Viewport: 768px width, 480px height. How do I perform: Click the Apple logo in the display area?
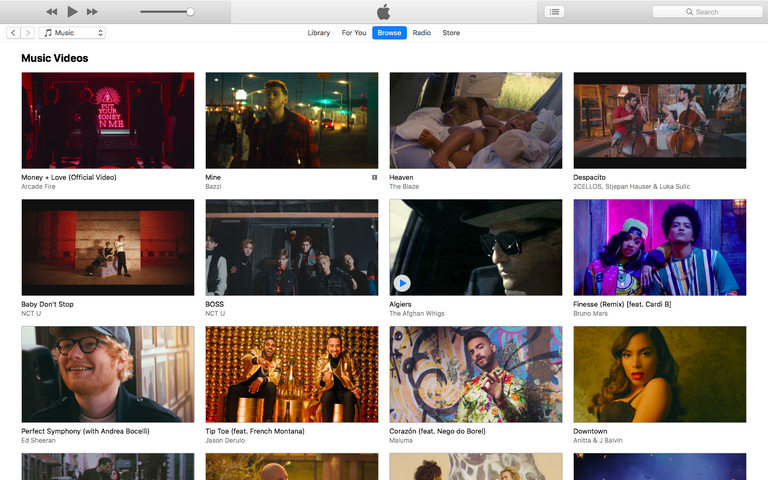(383, 12)
